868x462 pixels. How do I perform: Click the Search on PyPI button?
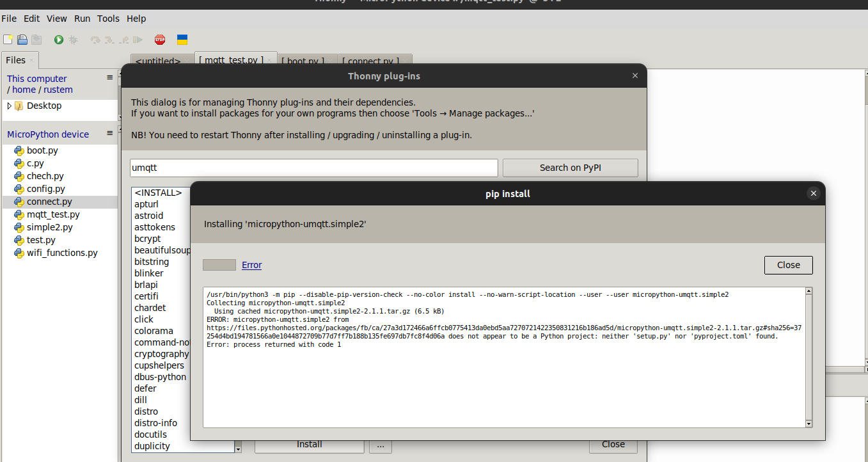click(x=569, y=167)
